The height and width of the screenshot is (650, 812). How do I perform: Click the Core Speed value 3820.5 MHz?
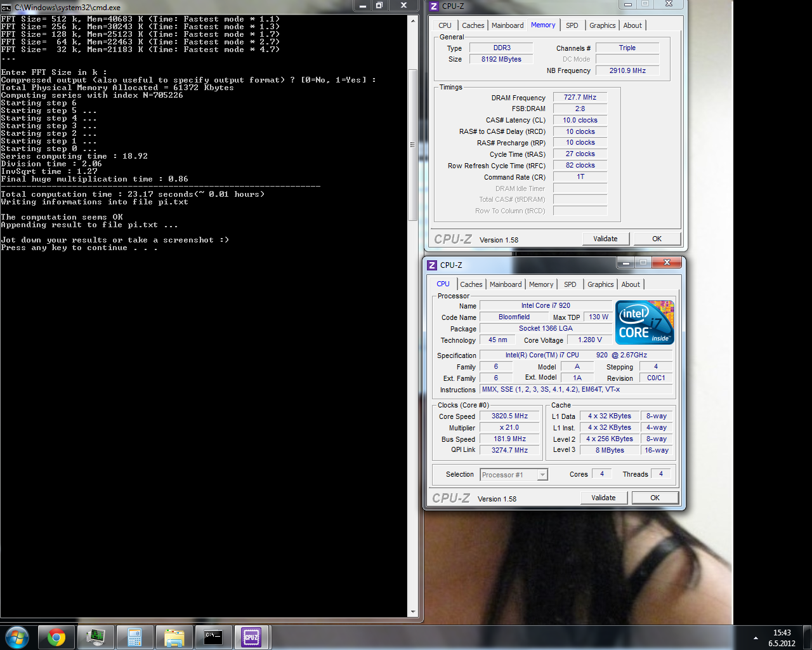(509, 416)
